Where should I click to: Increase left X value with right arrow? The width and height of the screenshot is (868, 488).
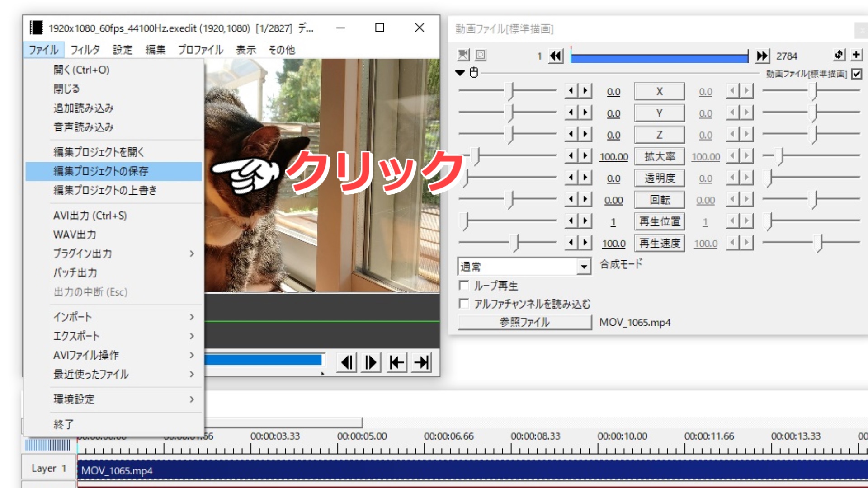[585, 91]
